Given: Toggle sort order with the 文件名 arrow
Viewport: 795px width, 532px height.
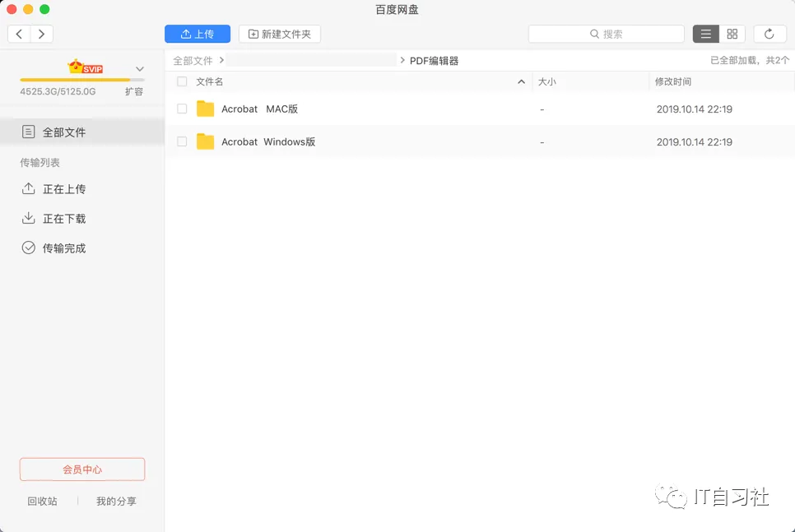Looking at the screenshot, I should 521,81.
